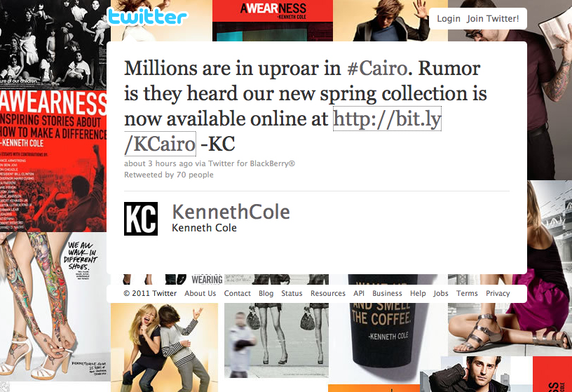Viewport: 572px width, 392px height.
Task: Follow the #Cairo hashtag link
Action: pos(377,68)
